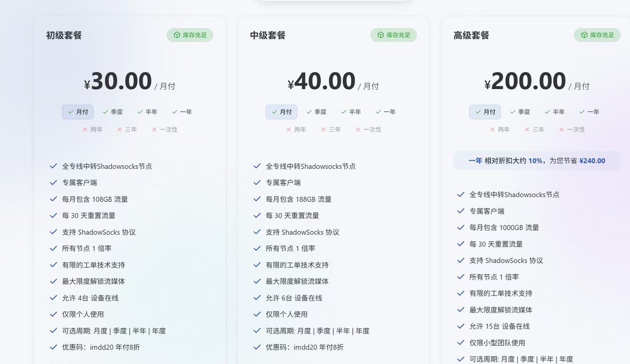The image size is (630, 364).
Task: Select 季度 billing in the 中级套餐 card
Action: pyautogui.click(x=316, y=112)
